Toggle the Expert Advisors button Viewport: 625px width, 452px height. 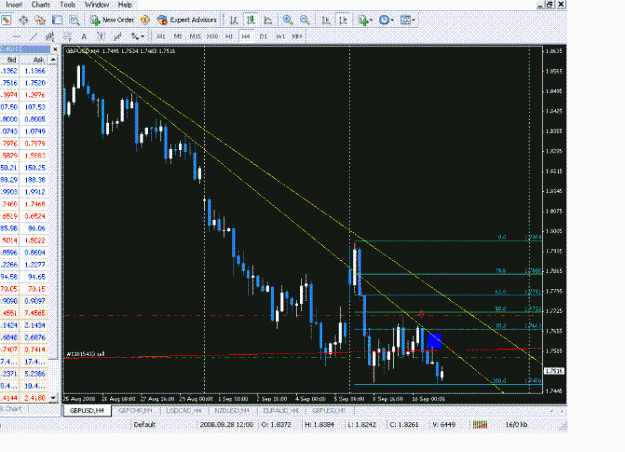[187, 20]
